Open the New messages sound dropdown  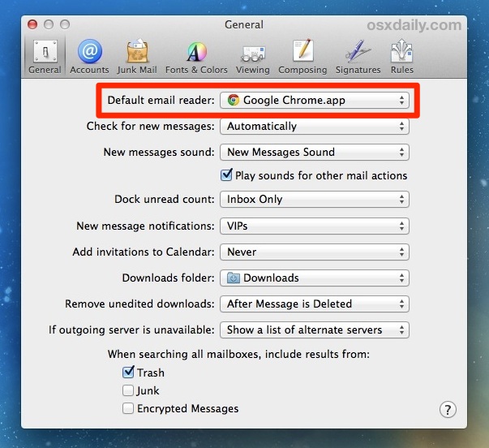315,152
